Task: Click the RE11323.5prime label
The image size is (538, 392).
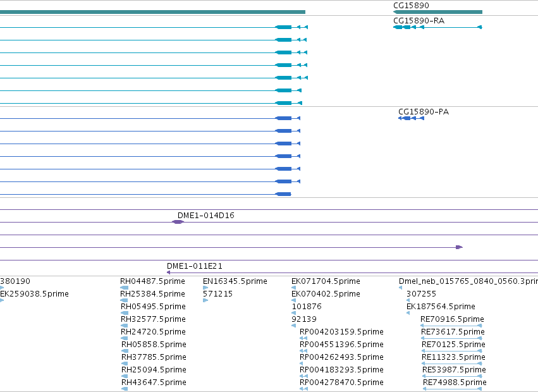Action: click(x=453, y=357)
